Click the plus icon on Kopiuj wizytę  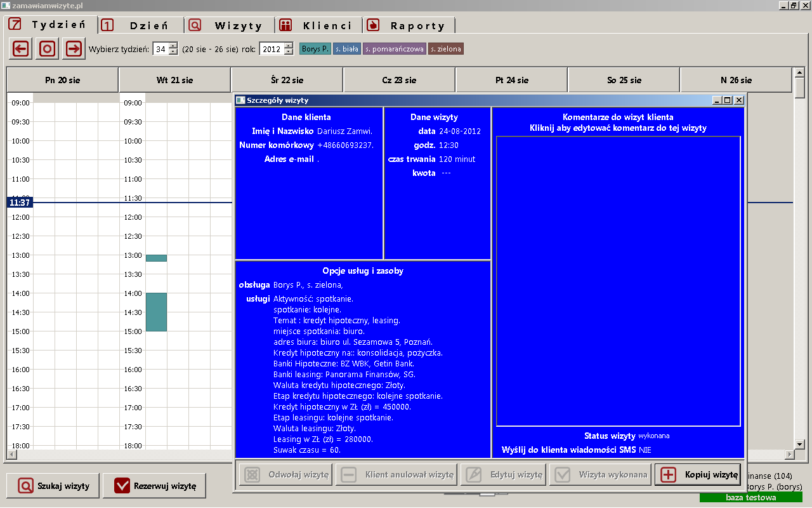click(669, 474)
